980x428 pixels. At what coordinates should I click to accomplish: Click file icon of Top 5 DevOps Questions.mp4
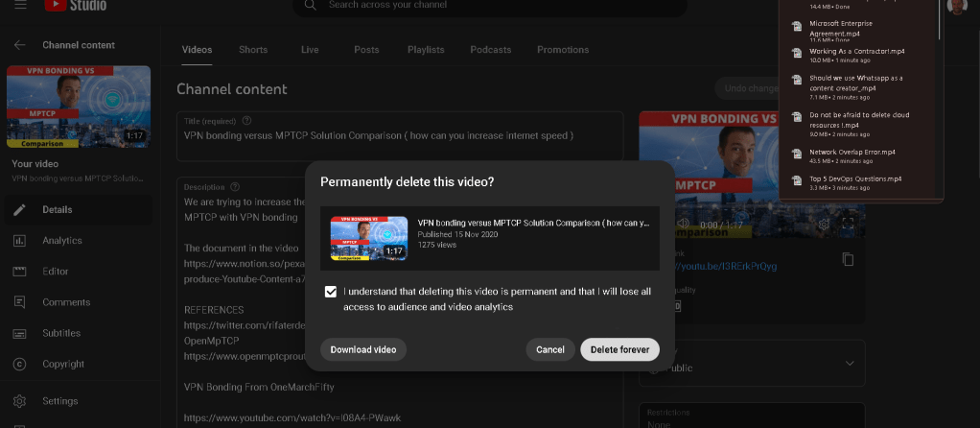click(796, 180)
